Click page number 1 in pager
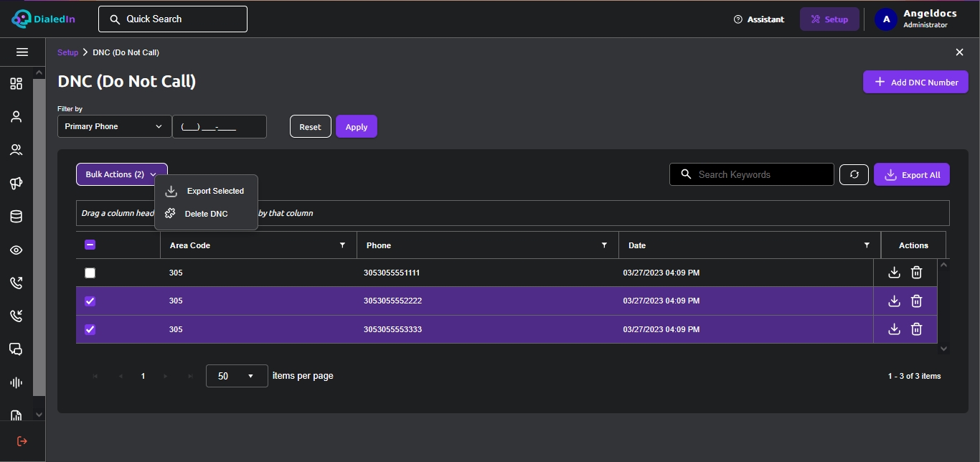This screenshot has height=462, width=980. pyautogui.click(x=143, y=376)
